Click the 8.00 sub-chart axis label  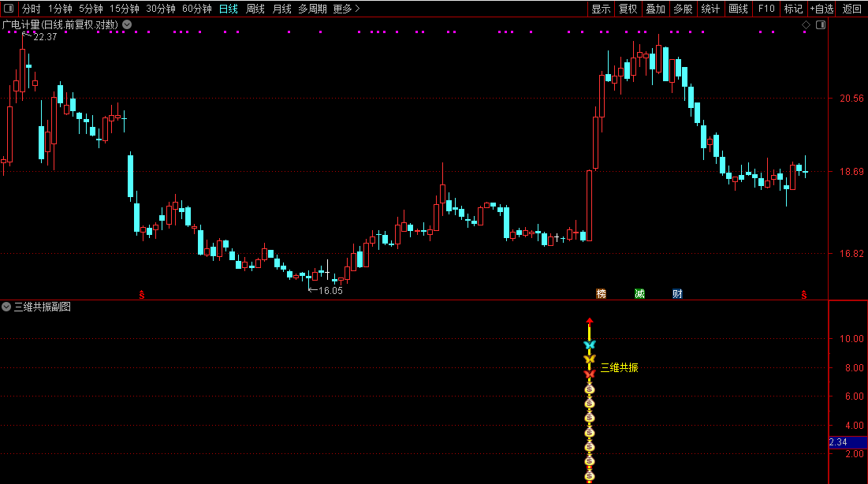854,367
